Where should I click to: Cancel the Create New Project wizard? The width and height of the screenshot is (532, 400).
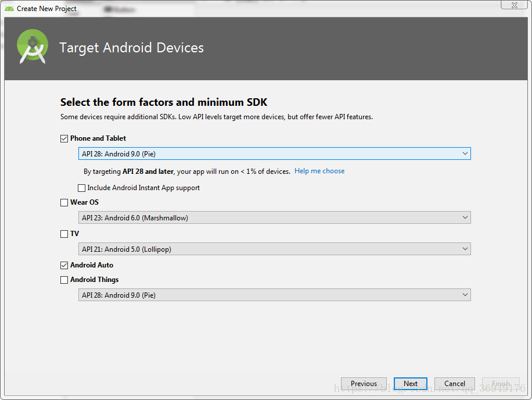pyautogui.click(x=455, y=383)
